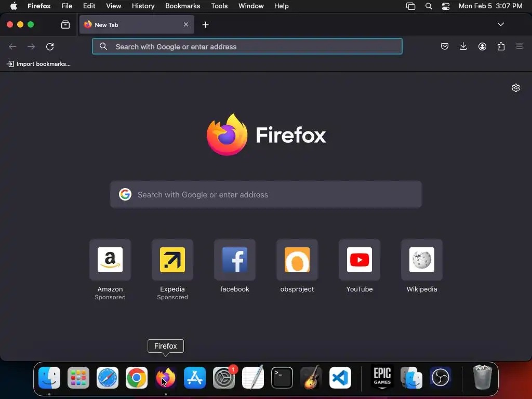
Task: Go forward one page
Action: (31, 46)
